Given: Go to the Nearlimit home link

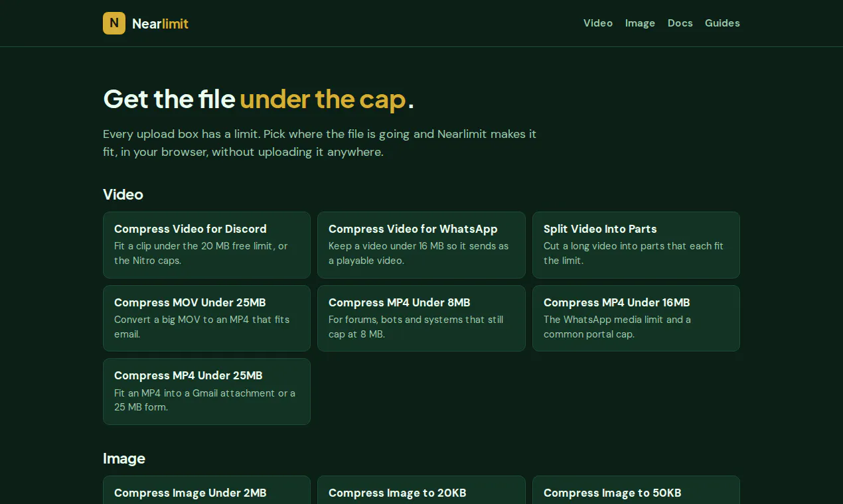Looking at the screenshot, I should [x=146, y=23].
